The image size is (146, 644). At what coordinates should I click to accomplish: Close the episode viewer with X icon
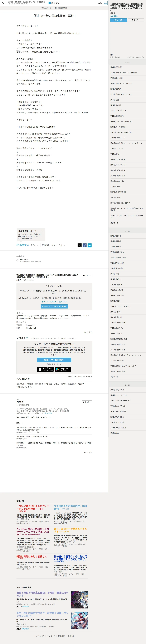click(3, 3)
